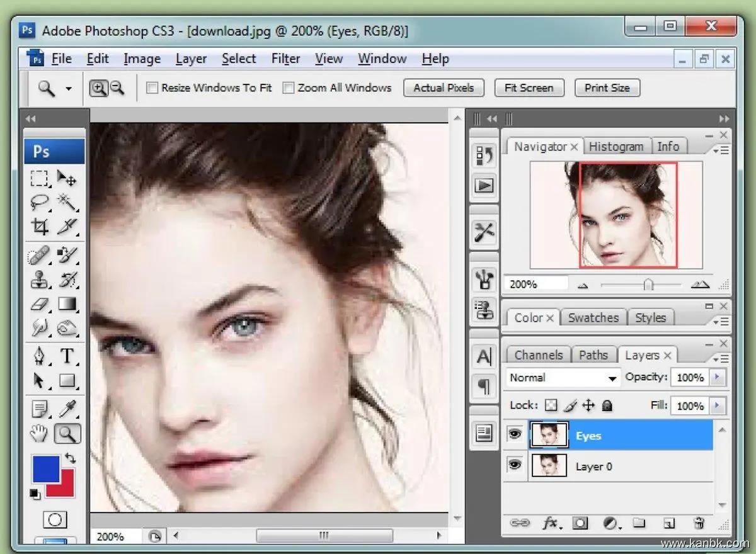
Task: Click the create new layer icon
Action: [x=669, y=523]
